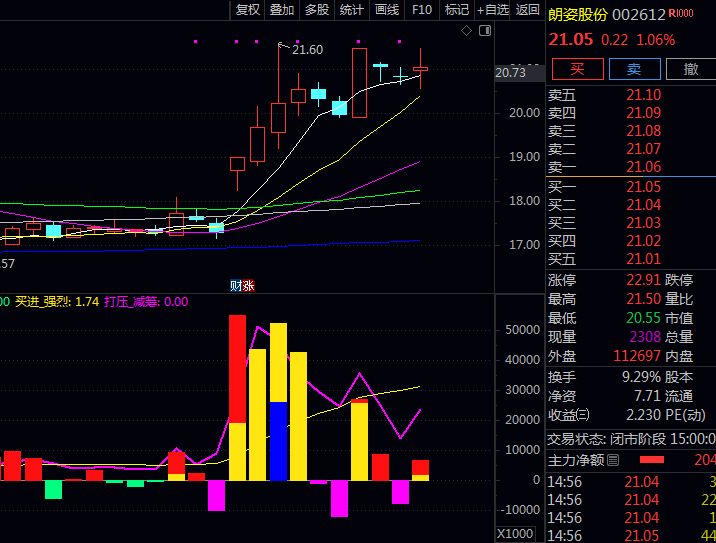Click the R1000 badge next to stock code

(x=681, y=14)
